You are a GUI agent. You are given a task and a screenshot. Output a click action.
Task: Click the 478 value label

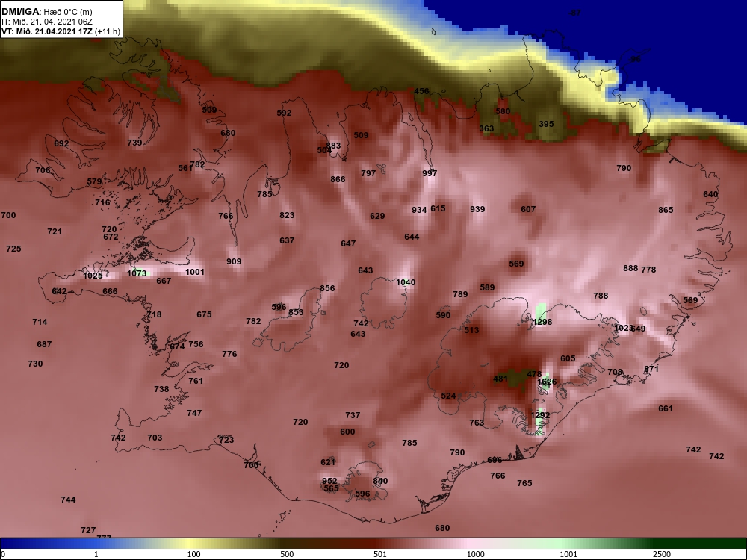coord(534,374)
